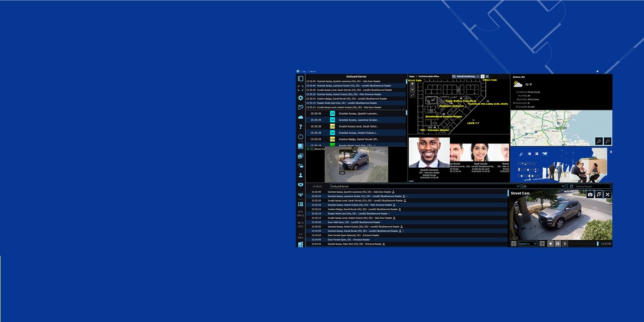Zoom in on the floor plan with the plus button
This screenshot has height=322, width=644.
[412, 83]
